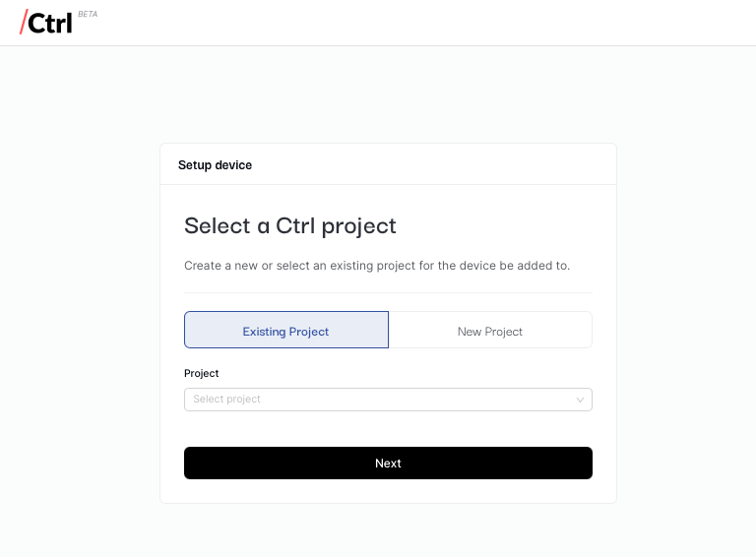Switch to the New Project tab
The width and height of the screenshot is (756, 557).
pyautogui.click(x=490, y=331)
